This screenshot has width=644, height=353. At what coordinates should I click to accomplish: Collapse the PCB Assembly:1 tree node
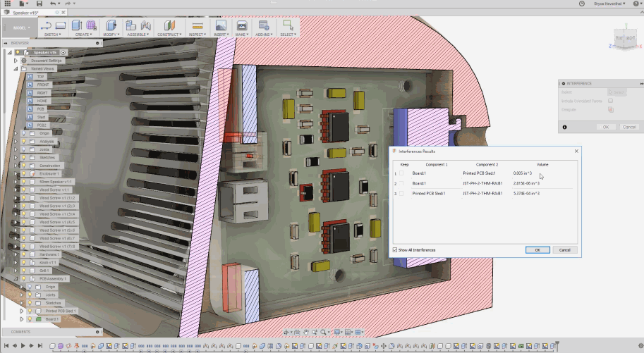coord(16,279)
